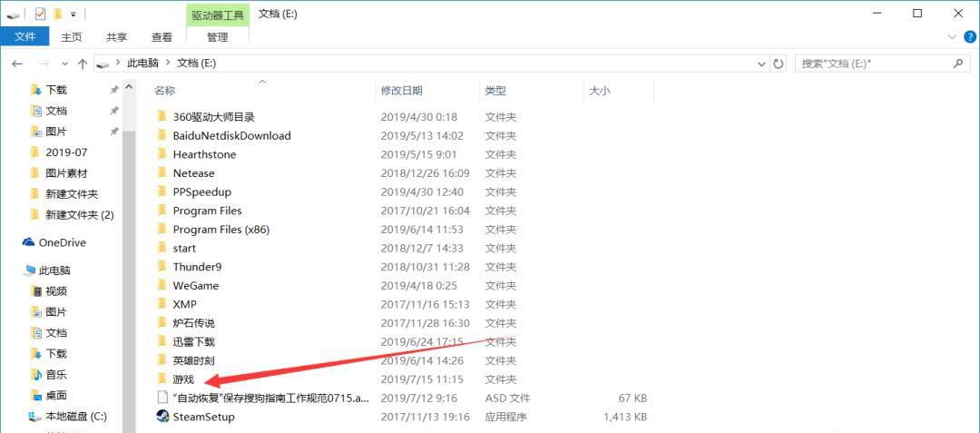Image resolution: width=980 pixels, height=433 pixels.
Task: Select the Program Files folder name
Action: (x=208, y=211)
